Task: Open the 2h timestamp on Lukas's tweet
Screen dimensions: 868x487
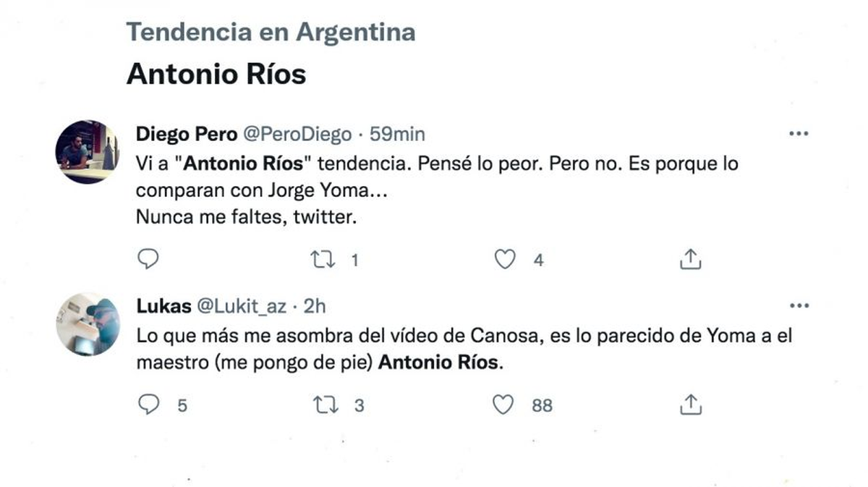Action: pyautogui.click(x=315, y=306)
